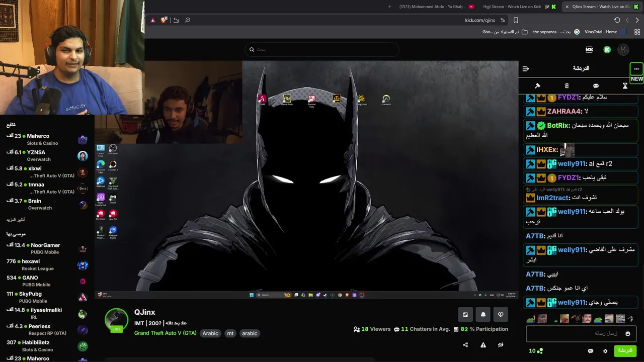Click the hourglass icon in chat toolbar

point(625,86)
